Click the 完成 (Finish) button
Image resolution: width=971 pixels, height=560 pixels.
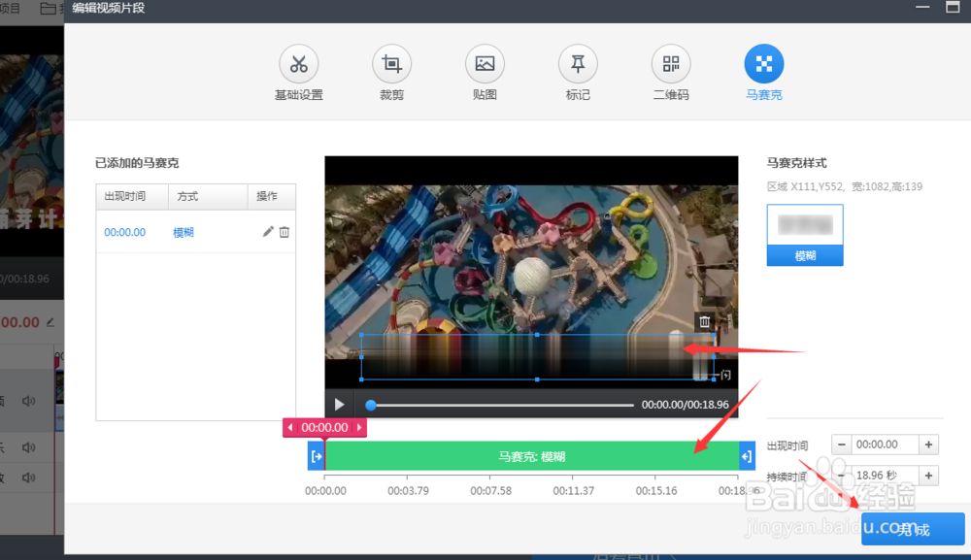(914, 529)
